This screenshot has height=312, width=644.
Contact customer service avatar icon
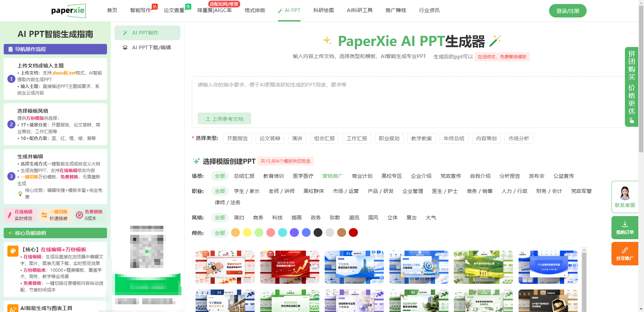tap(625, 193)
